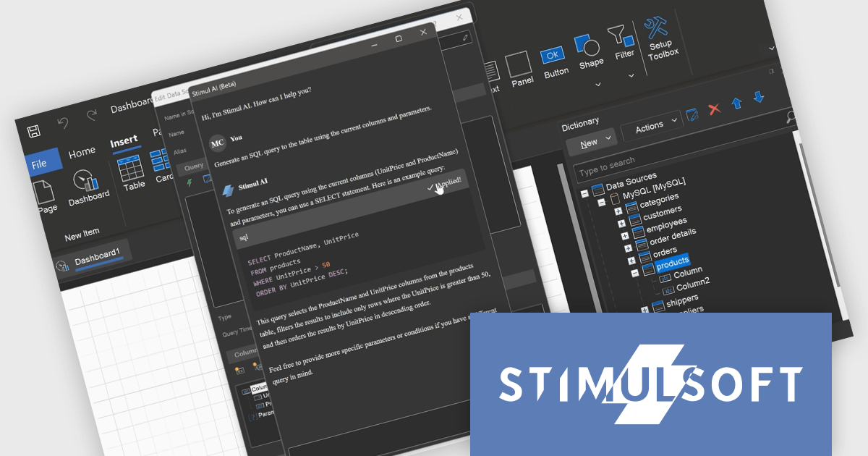This screenshot has height=456, width=868.
Task: Insert a Panel element
Action: [520, 70]
